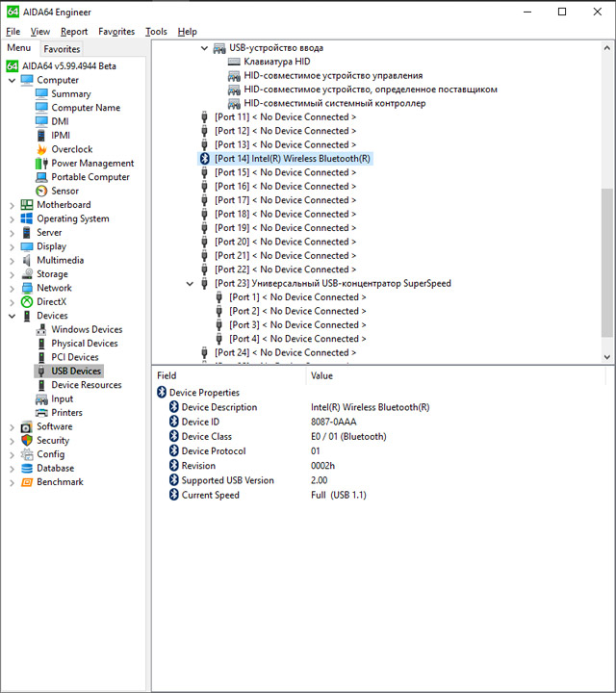Click the Network icon
The width and height of the screenshot is (616, 693).
point(27,288)
